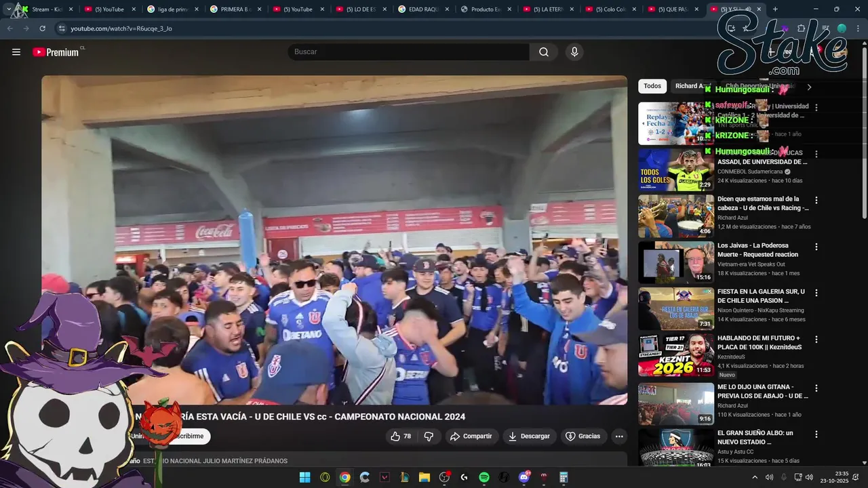Click microphone icon in system tray
The width and height of the screenshot is (868, 488).
(x=784, y=477)
